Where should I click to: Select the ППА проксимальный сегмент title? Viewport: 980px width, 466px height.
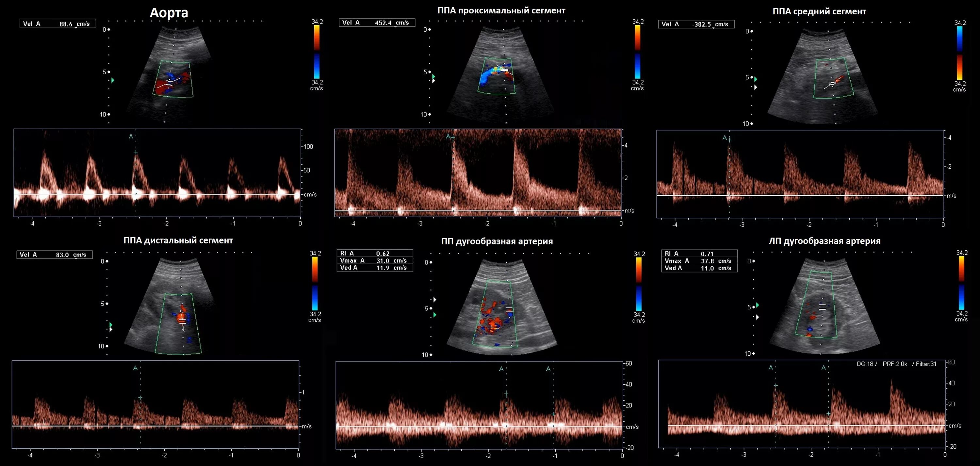pyautogui.click(x=501, y=11)
